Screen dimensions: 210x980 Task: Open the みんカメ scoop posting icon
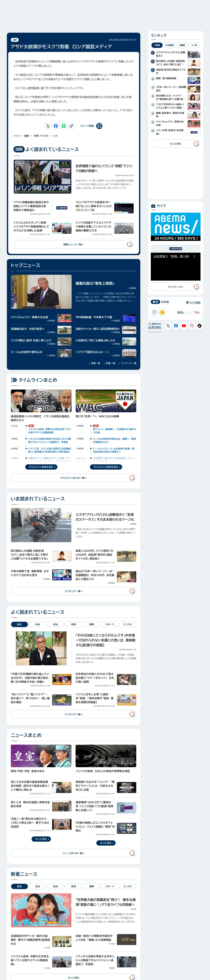[99, 126]
